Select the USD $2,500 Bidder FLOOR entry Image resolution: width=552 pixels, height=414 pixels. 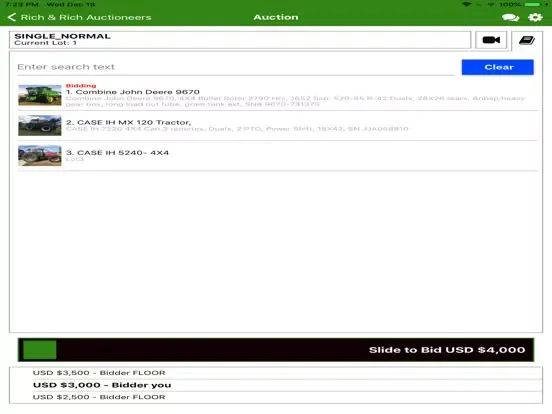pos(276,397)
